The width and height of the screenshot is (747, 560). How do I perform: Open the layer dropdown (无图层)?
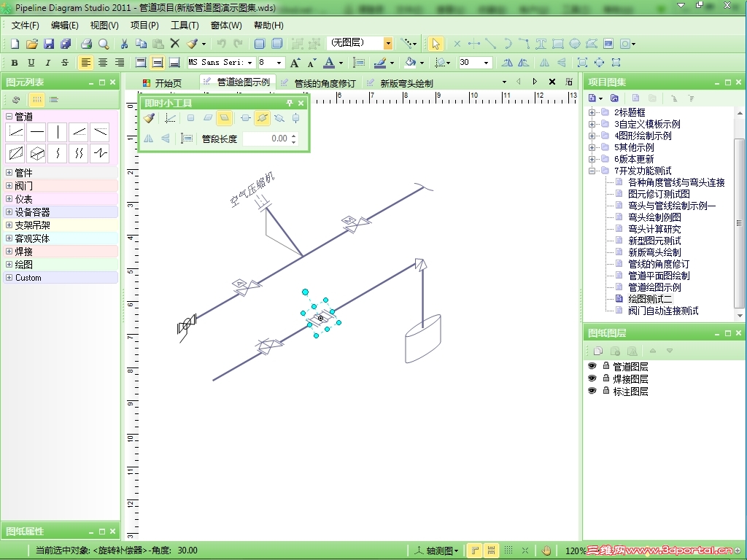388,43
